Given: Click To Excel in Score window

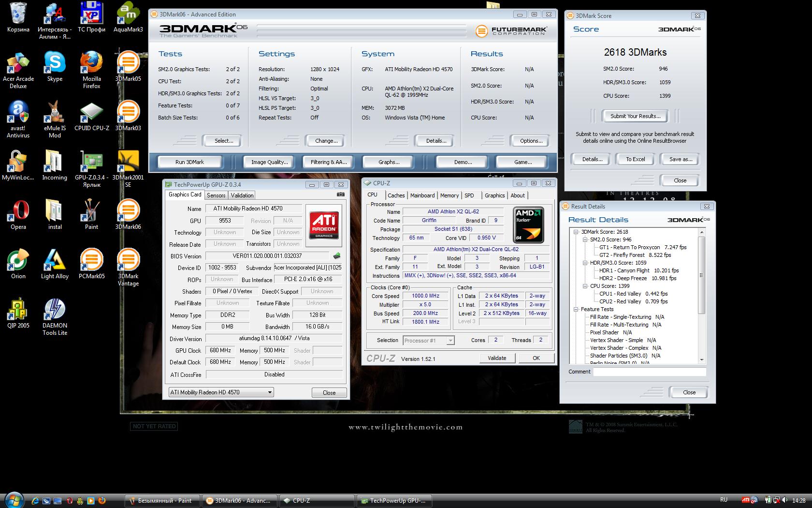Looking at the screenshot, I should [x=635, y=159].
